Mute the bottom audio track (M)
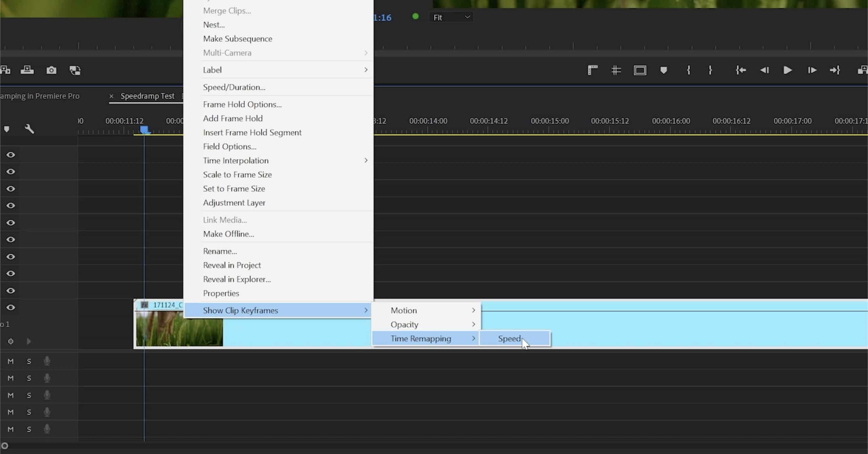868x454 pixels. click(x=11, y=429)
